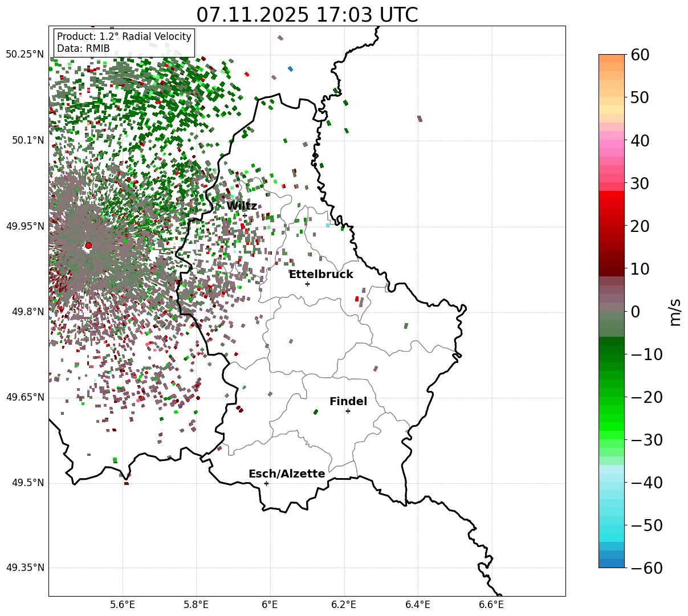Click the 6°E longitude label
The image size is (688, 616).
(270, 605)
